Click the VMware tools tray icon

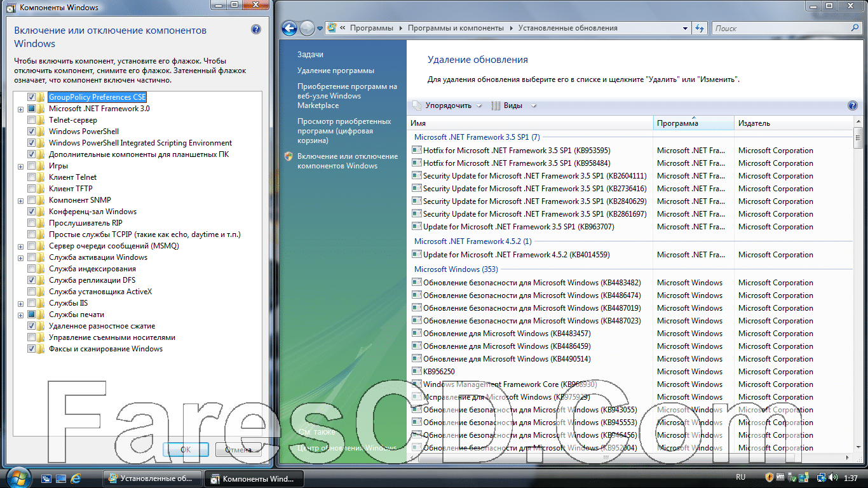pyautogui.click(x=780, y=477)
